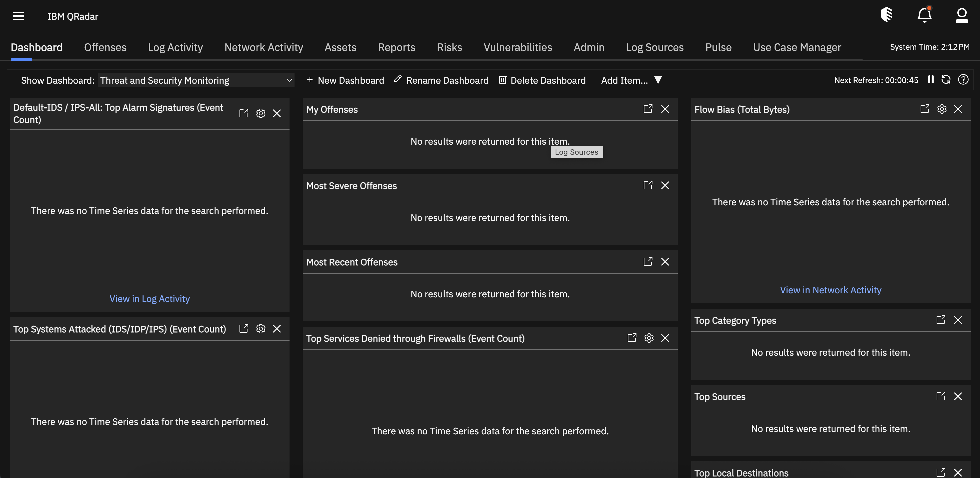Pop out the Top Sources widget
Viewport: 980px width, 478px height.
tap(940, 396)
